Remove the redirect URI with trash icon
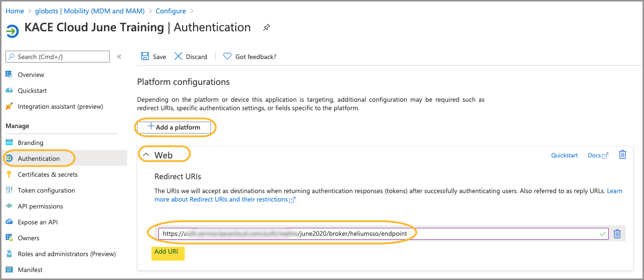 (617, 234)
